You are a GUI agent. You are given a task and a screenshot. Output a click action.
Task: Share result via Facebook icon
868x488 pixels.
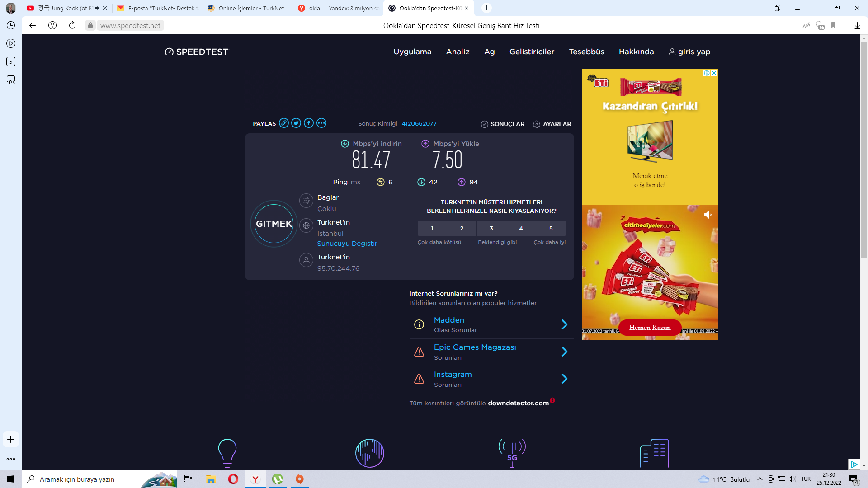(309, 123)
